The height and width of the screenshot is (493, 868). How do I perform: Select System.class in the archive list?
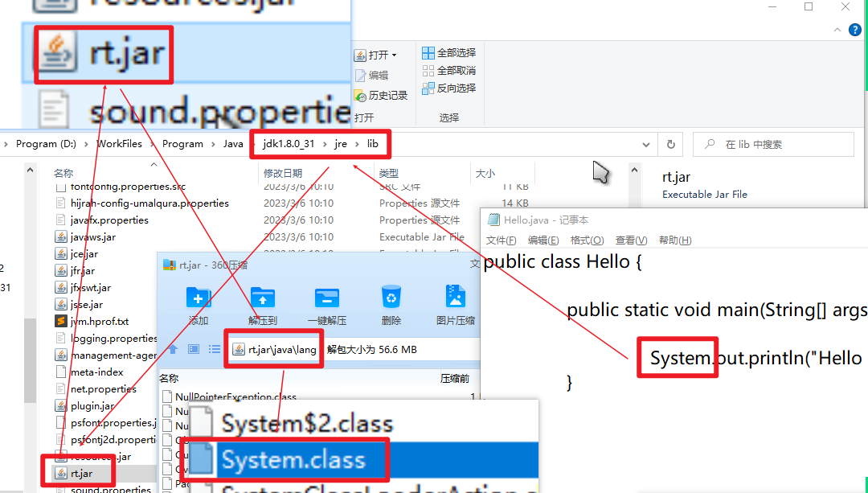click(x=293, y=459)
